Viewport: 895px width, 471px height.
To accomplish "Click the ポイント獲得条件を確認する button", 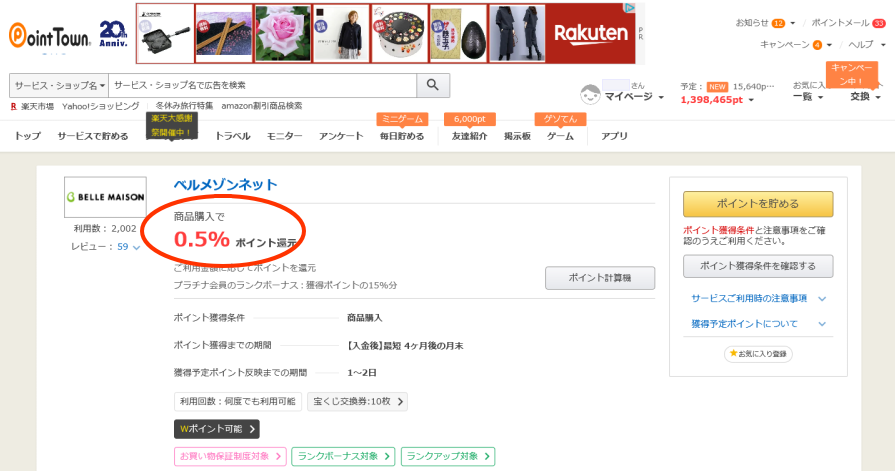I will click(x=758, y=266).
